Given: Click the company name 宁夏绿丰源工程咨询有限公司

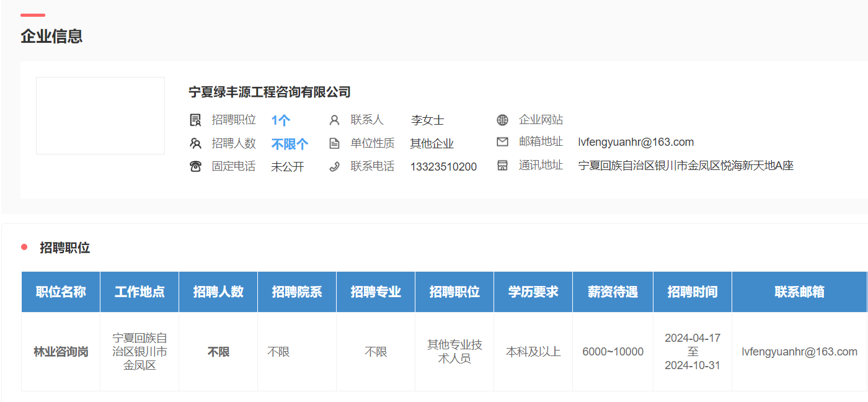Looking at the screenshot, I should pyautogui.click(x=270, y=92).
